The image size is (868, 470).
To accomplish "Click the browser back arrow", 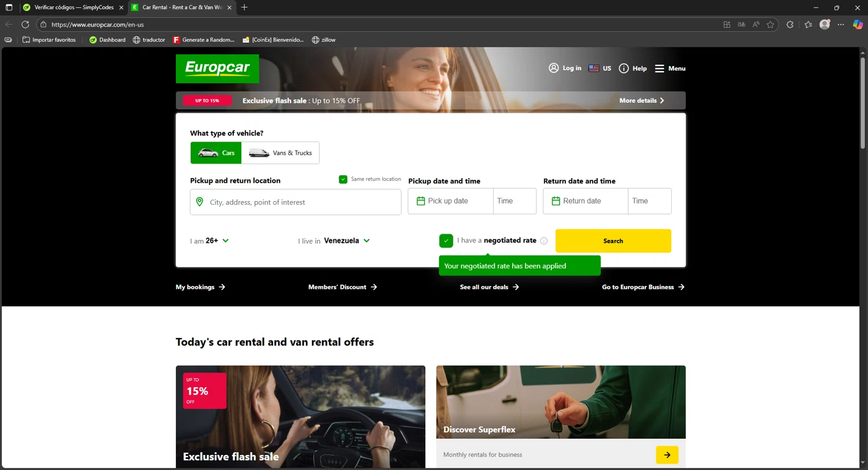I will point(9,24).
